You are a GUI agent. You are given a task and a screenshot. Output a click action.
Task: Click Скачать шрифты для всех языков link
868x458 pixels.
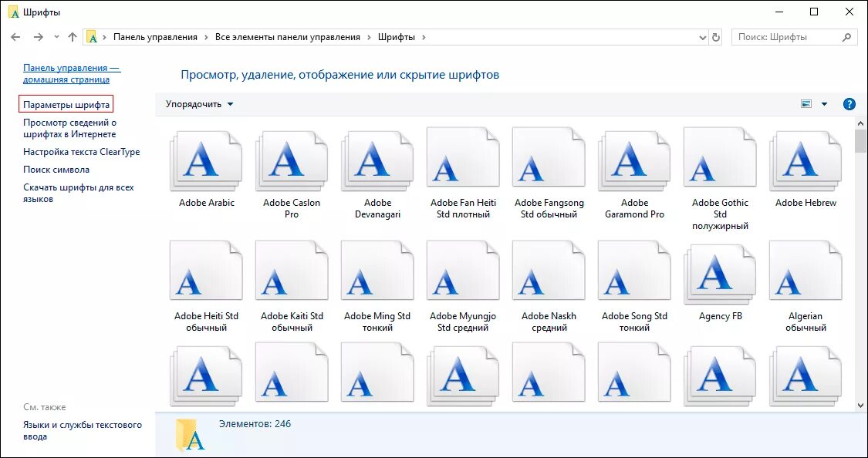pyautogui.click(x=79, y=193)
